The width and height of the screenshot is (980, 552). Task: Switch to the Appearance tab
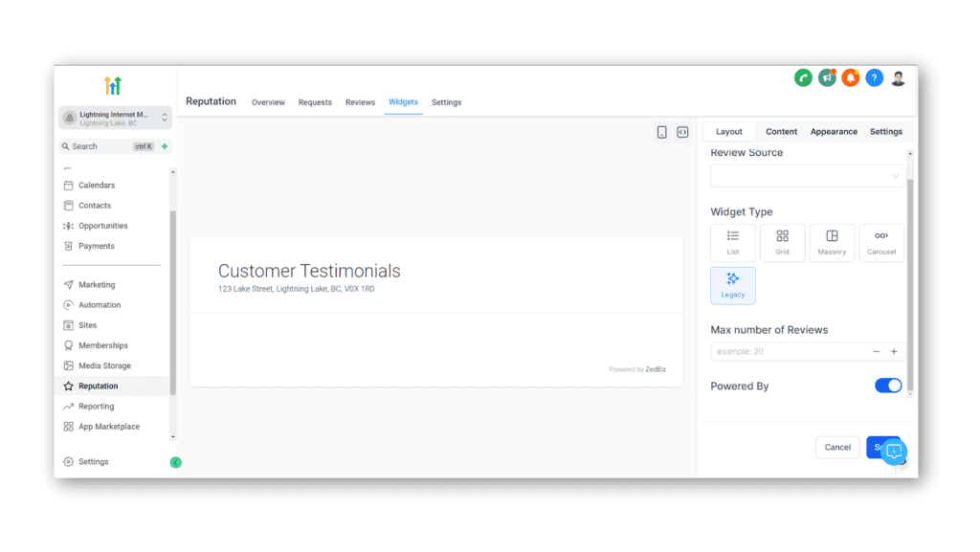(x=835, y=131)
